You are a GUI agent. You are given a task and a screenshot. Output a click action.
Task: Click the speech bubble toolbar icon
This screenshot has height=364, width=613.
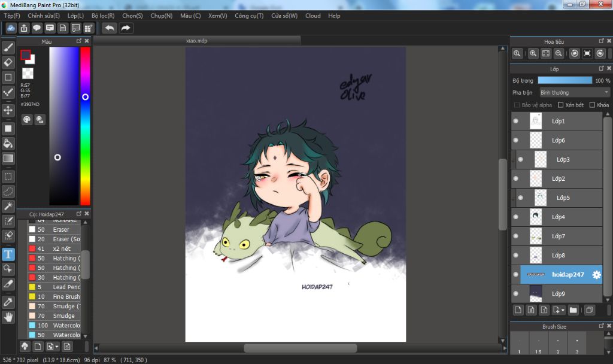tap(37, 28)
